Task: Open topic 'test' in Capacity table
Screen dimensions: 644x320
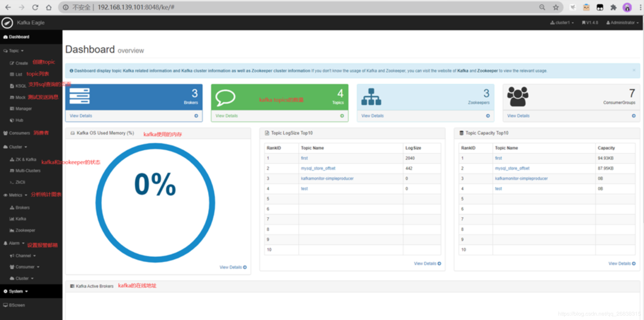Action: coord(499,189)
